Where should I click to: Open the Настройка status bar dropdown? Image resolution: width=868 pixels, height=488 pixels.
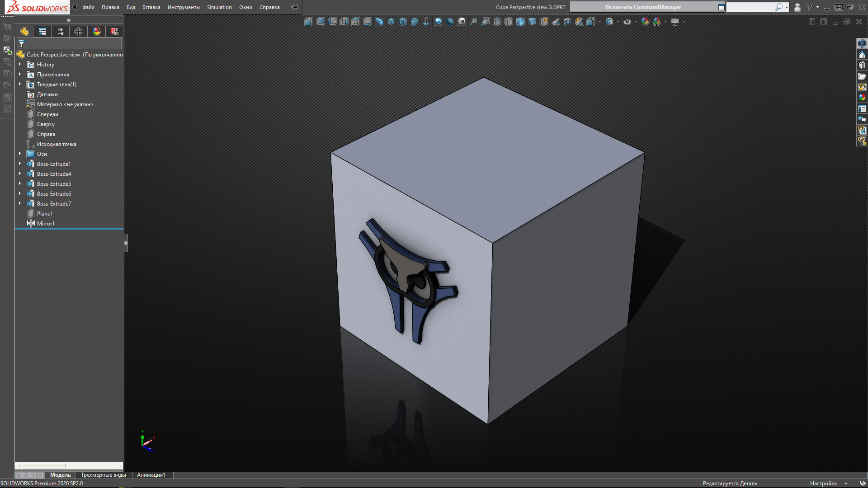pyautogui.click(x=829, y=483)
